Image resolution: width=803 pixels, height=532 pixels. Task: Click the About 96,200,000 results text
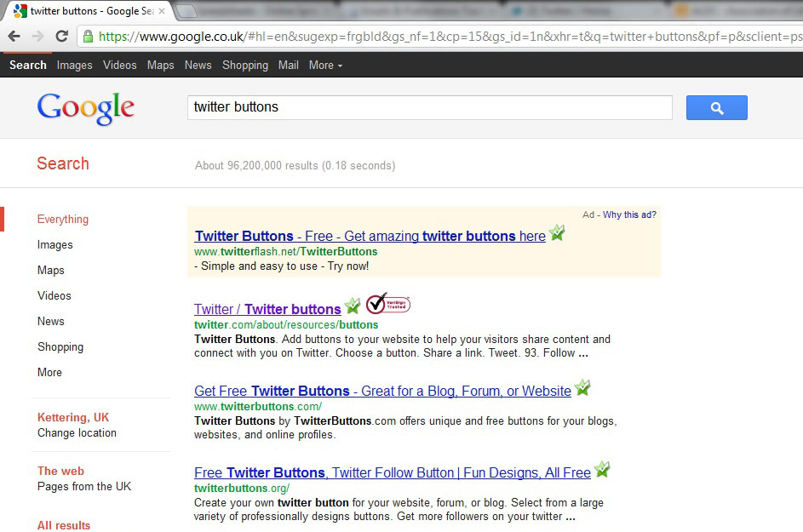295,165
